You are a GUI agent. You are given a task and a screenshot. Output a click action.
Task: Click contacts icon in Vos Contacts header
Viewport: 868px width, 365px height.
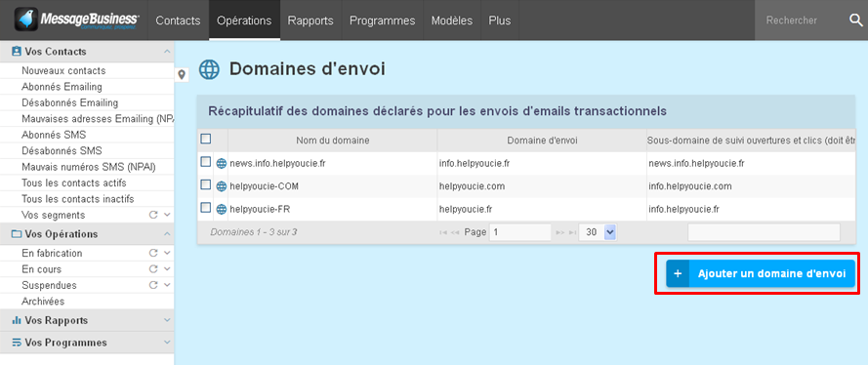click(x=16, y=52)
